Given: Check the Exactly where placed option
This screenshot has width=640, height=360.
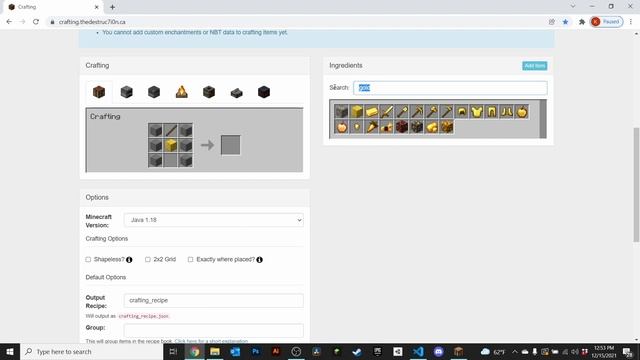Looking at the screenshot, I should (x=190, y=260).
